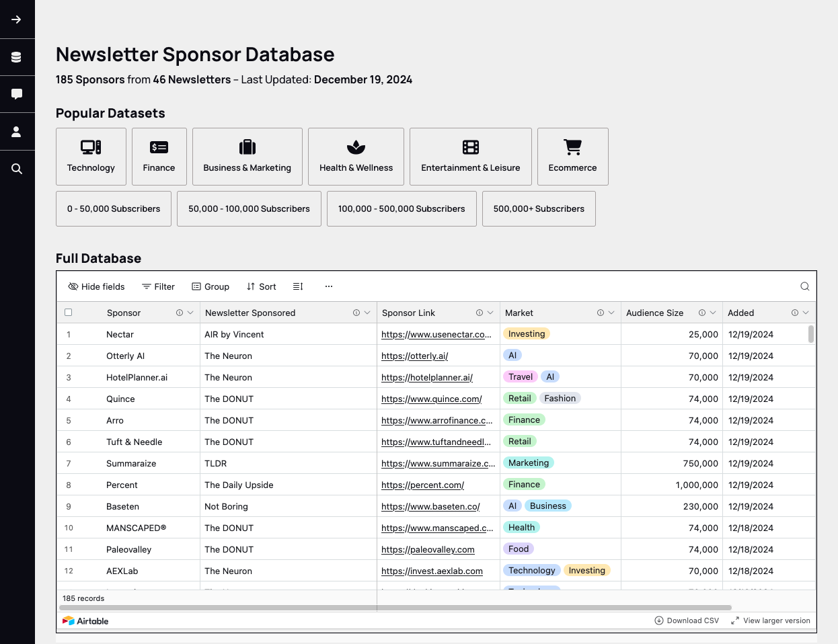Click Sponsor Link column info icon
The width and height of the screenshot is (838, 644).
point(480,313)
